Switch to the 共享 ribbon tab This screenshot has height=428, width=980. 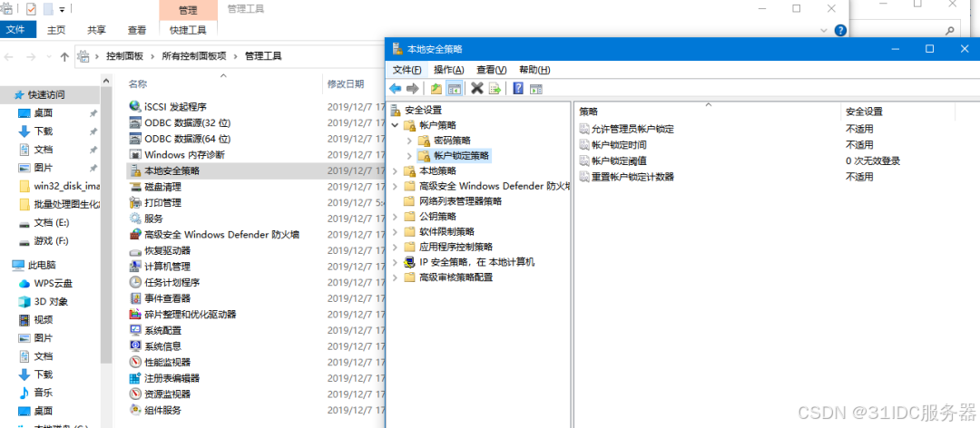point(96,29)
